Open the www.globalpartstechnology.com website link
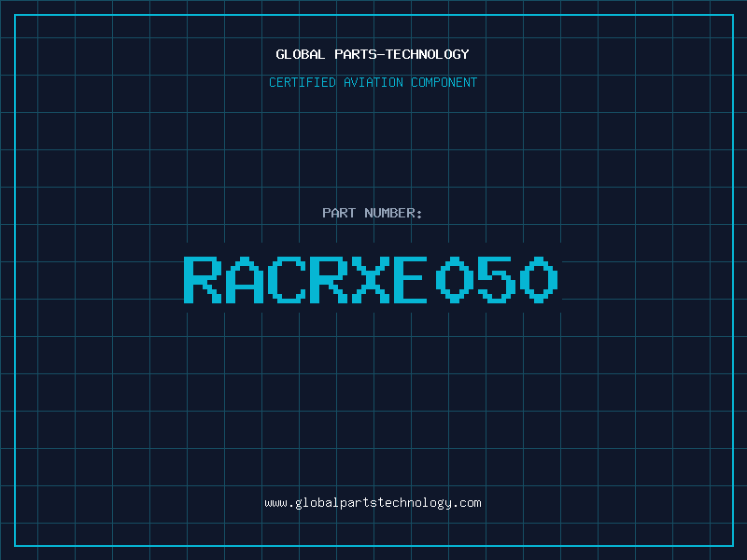This screenshot has height=560, width=747. pyautogui.click(x=373, y=503)
